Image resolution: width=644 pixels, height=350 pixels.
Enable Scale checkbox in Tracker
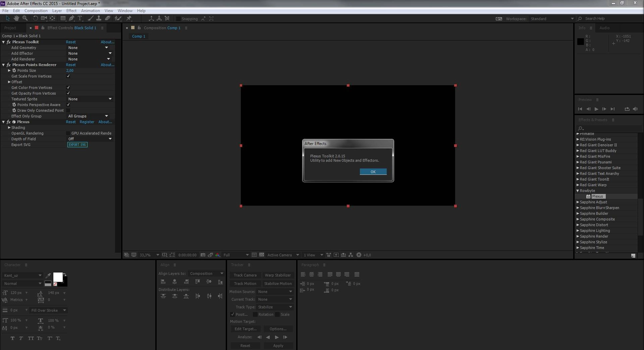pyautogui.click(x=277, y=314)
